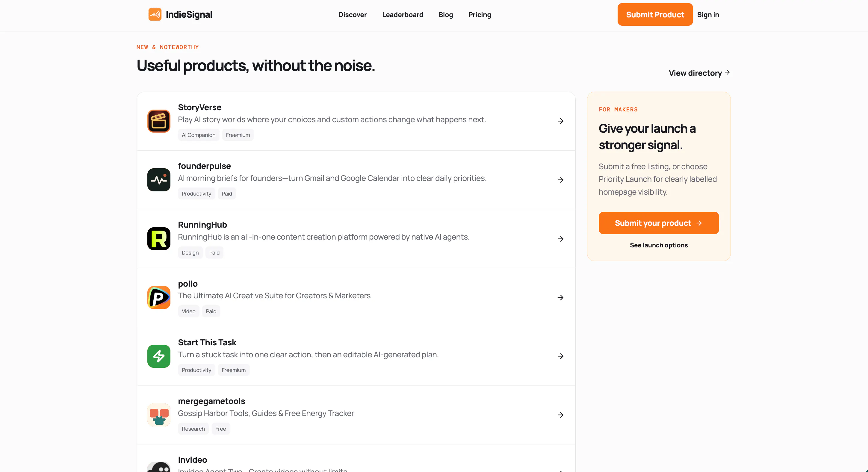The width and height of the screenshot is (868, 472).
Task: Select the Video tag on pollo
Action: 188,311
